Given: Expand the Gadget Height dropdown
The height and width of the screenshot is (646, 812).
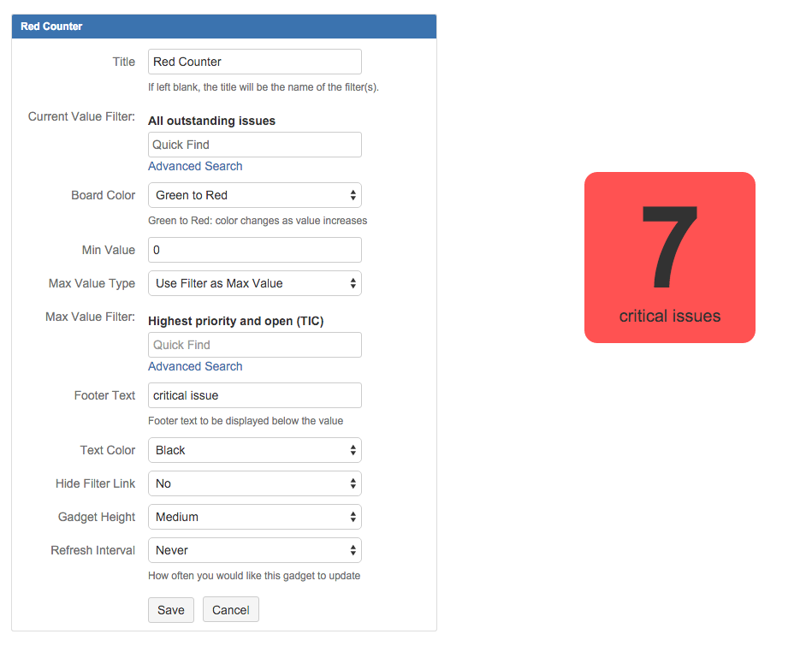Looking at the screenshot, I should [254, 517].
